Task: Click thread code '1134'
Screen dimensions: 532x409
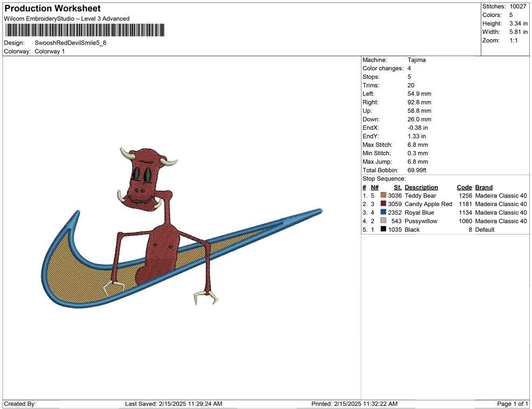Action: tap(465, 213)
